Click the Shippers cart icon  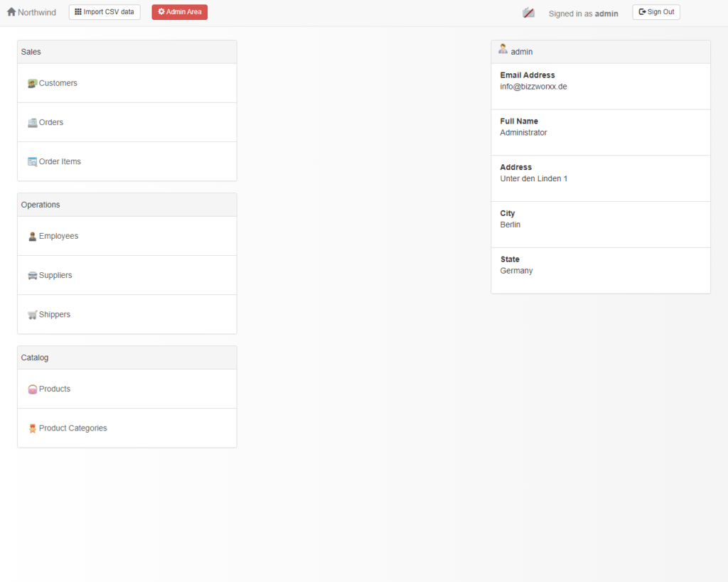coord(32,315)
